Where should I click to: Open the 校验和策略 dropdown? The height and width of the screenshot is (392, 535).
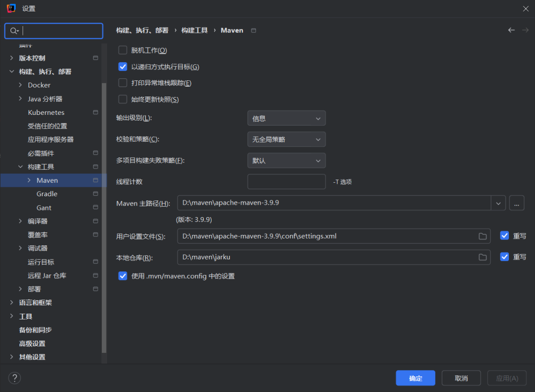(x=286, y=139)
